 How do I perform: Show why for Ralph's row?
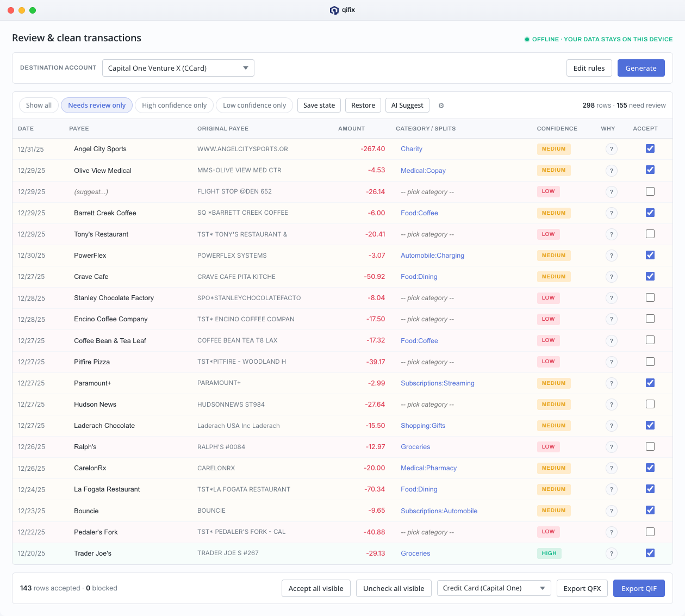[612, 447]
